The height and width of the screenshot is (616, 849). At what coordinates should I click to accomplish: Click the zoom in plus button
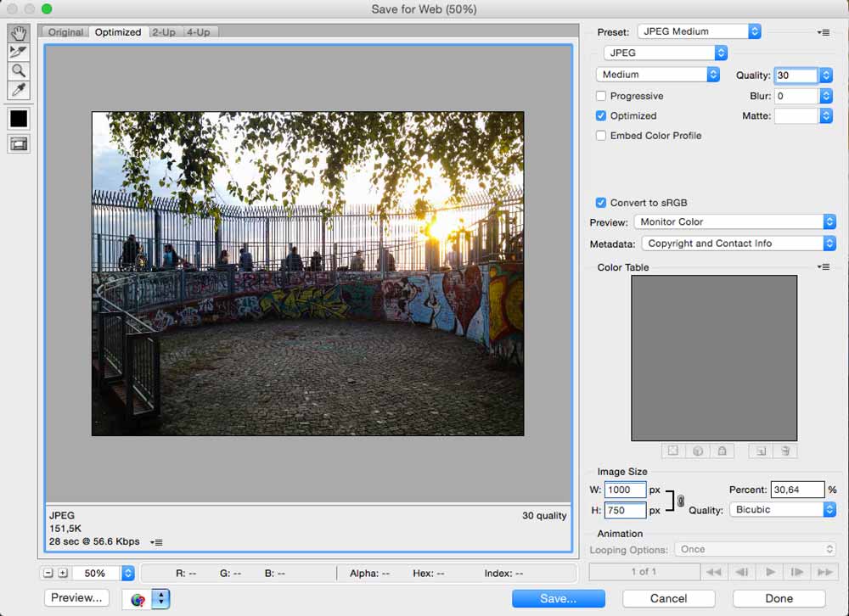point(62,573)
